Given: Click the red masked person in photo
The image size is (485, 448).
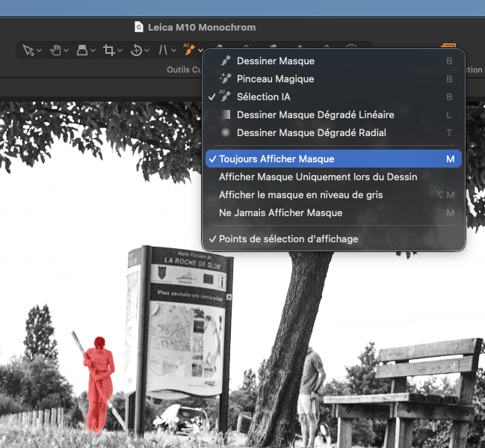Looking at the screenshot, I should [x=97, y=381].
